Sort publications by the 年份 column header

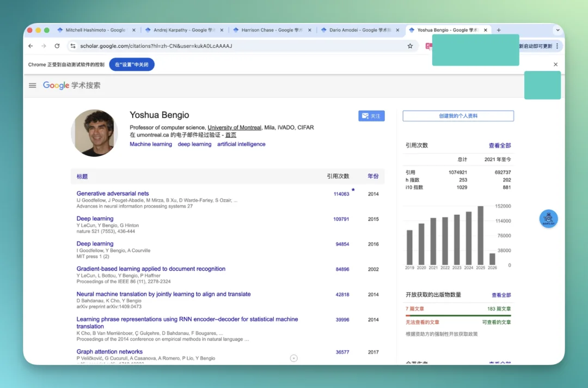[373, 177]
